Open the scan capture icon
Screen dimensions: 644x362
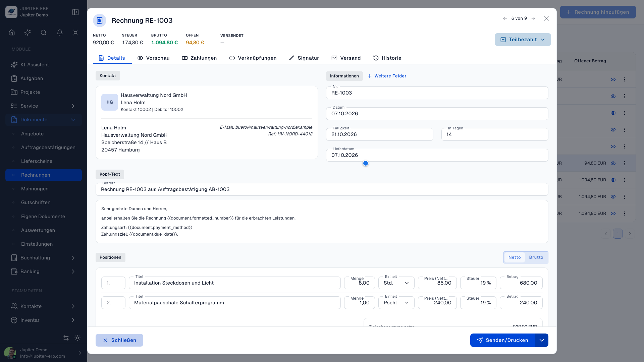click(75, 33)
